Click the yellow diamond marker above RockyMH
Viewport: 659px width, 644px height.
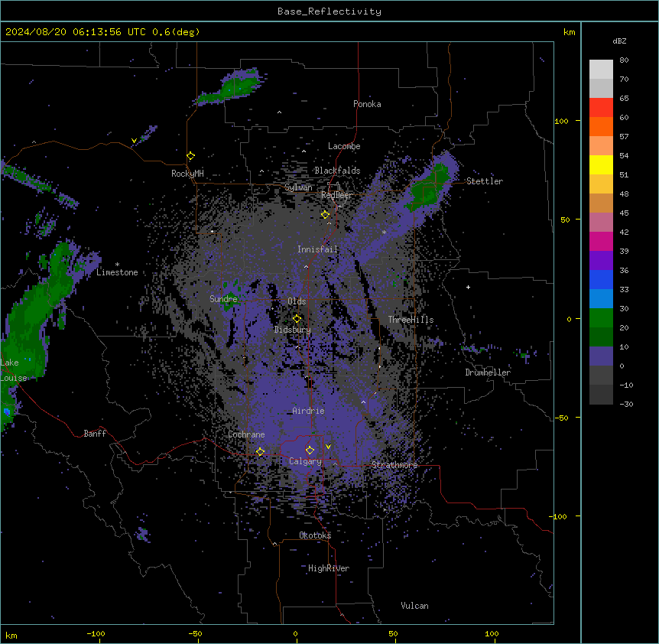click(x=191, y=156)
